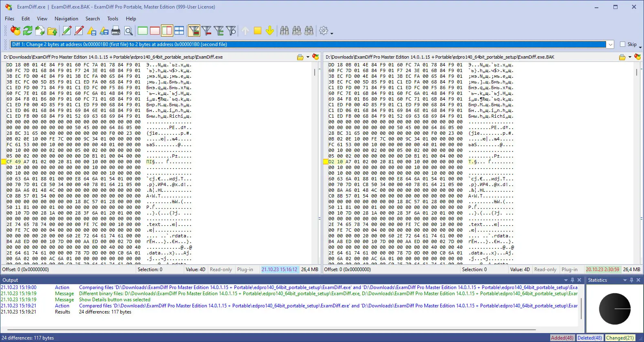Viewport: 644px width, 342px height.
Task: Show only the first (green) pane
Action: (143, 31)
